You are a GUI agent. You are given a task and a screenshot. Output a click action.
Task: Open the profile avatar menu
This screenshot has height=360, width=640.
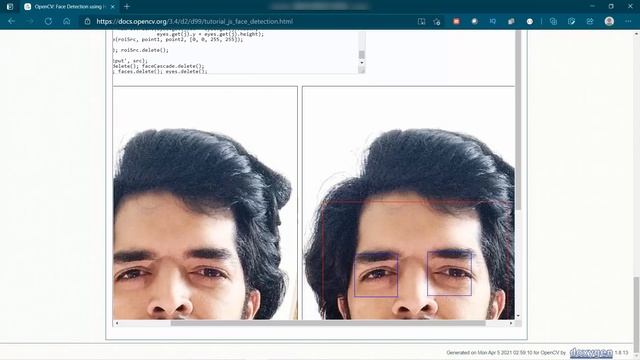[609, 21]
